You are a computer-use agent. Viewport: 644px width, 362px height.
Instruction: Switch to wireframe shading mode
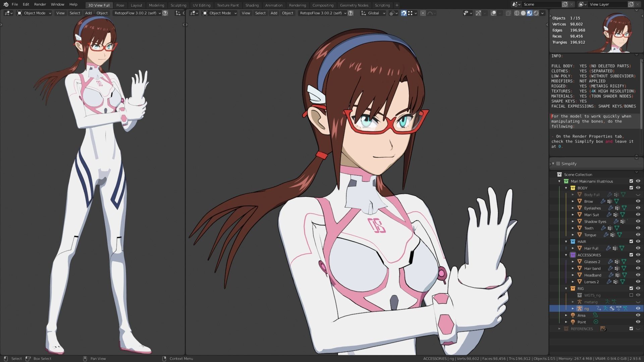click(x=517, y=13)
